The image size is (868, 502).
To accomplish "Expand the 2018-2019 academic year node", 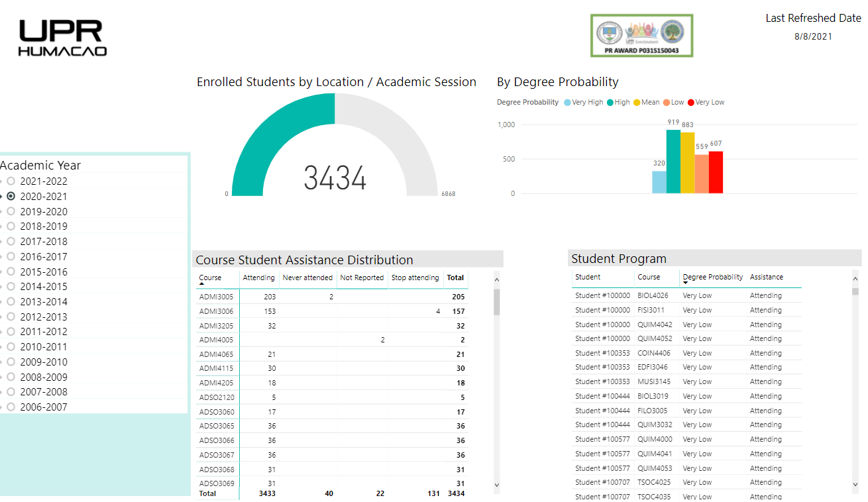I will point(2,227).
